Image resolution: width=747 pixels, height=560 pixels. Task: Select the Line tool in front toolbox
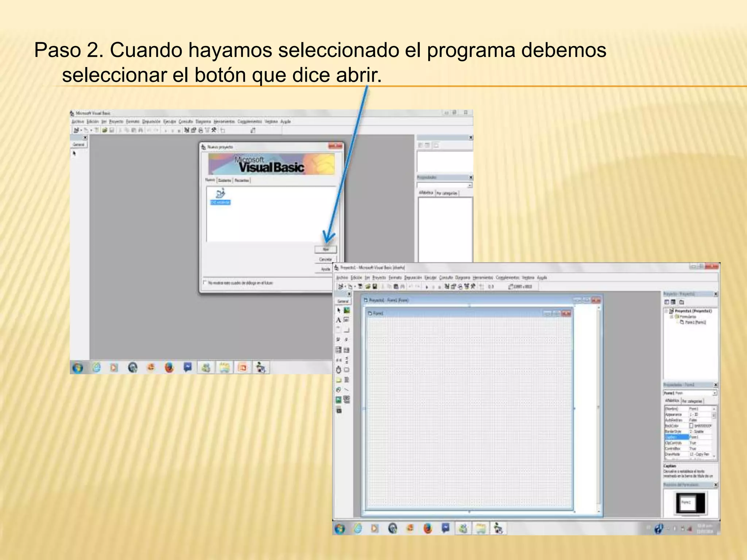(347, 390)
